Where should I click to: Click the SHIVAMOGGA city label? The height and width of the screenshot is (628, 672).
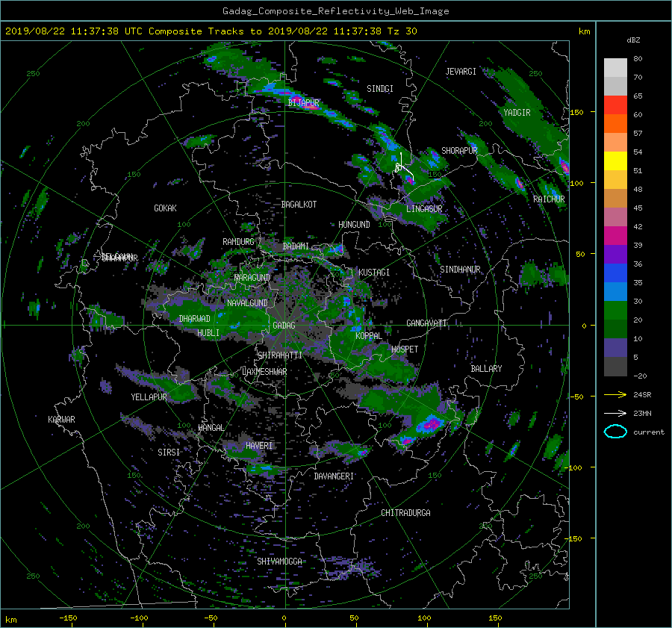click(x=279, y=562)
